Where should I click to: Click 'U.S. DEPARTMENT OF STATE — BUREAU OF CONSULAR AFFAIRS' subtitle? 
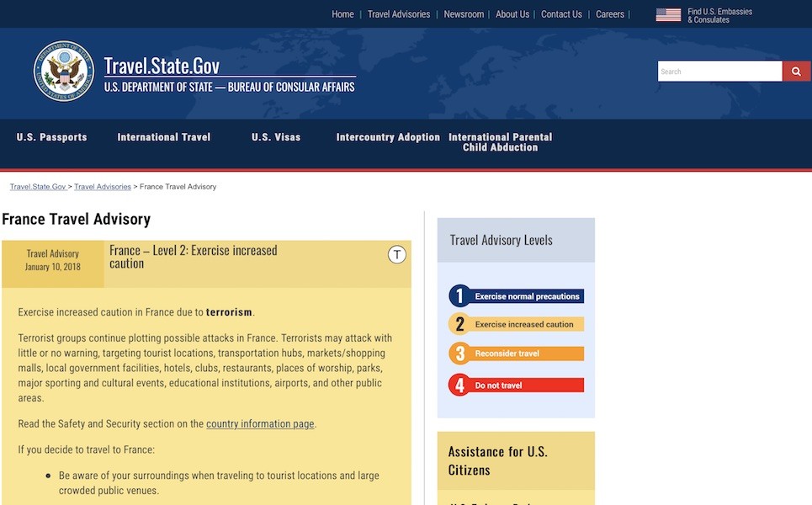(x=230, y=87)
